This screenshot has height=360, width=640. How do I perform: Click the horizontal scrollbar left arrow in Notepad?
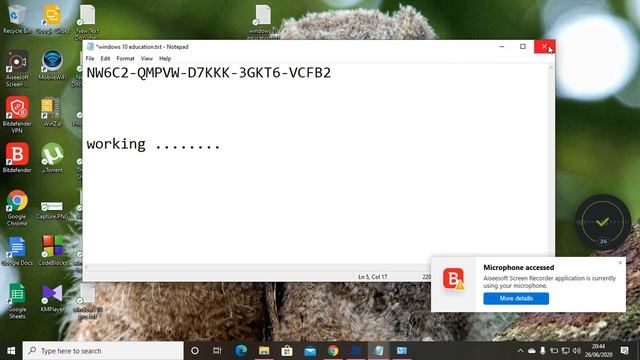click(x=86, y=267)
